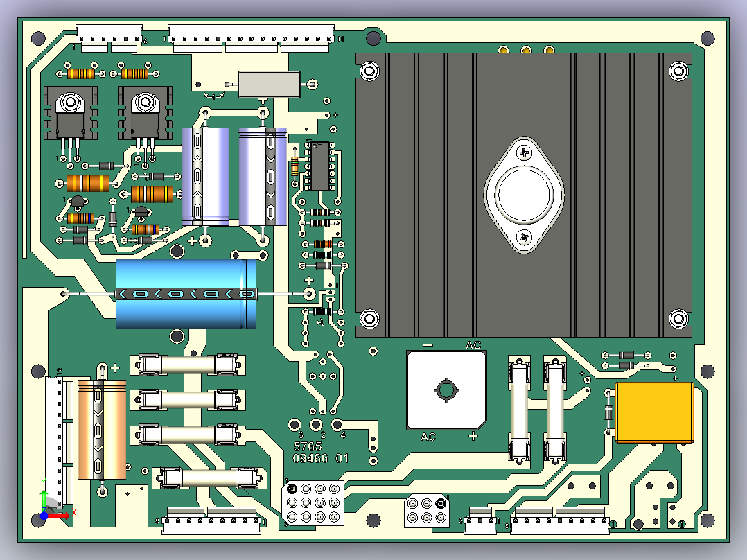Click the minus symbol above bridge rectifier
The image size is (747, 560).
point(428,345)
